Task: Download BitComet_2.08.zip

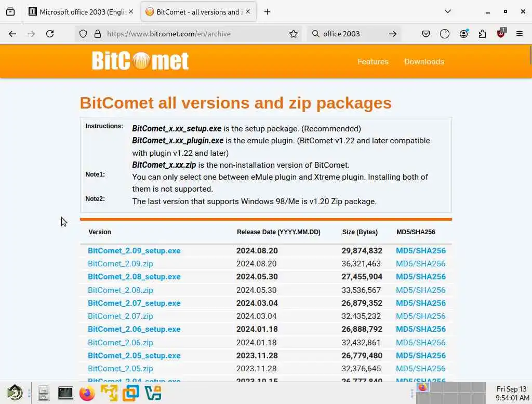Action: pyautogui.click(x=120, y=290)
